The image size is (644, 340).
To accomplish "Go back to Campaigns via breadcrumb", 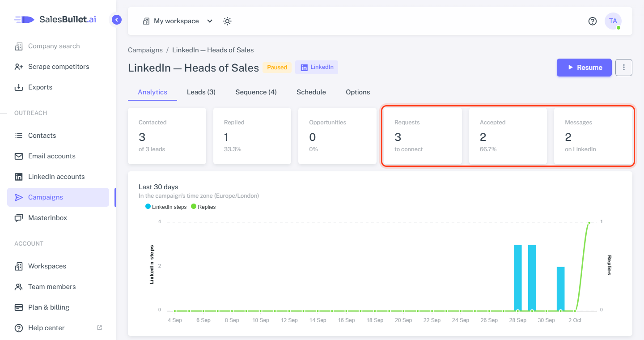I will (x=145, y=50).
